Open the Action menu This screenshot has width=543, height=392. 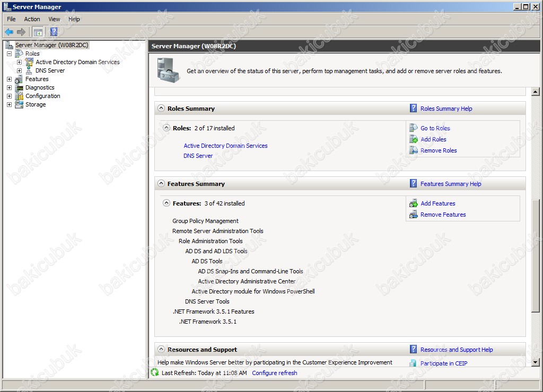click(32, 19)
